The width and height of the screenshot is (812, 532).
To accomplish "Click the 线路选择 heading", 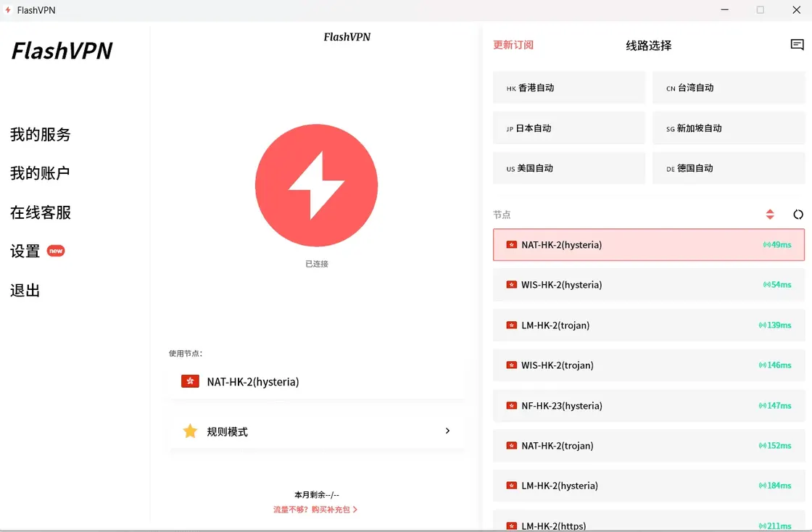I will point(648,46).
